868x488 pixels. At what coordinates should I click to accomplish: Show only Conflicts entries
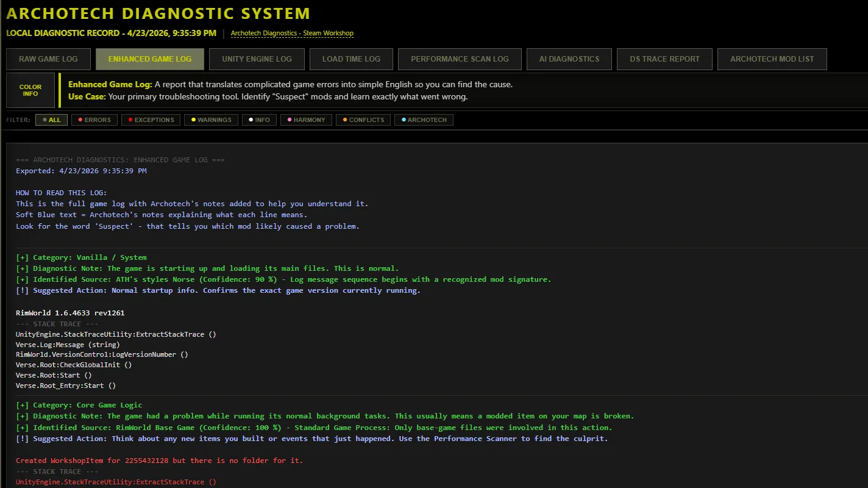click(x=363, y=120)
